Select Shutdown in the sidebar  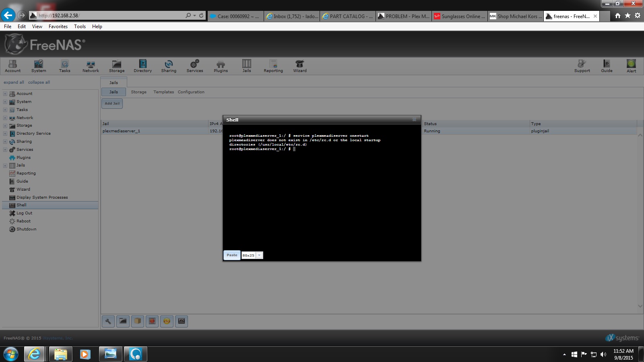26,229
